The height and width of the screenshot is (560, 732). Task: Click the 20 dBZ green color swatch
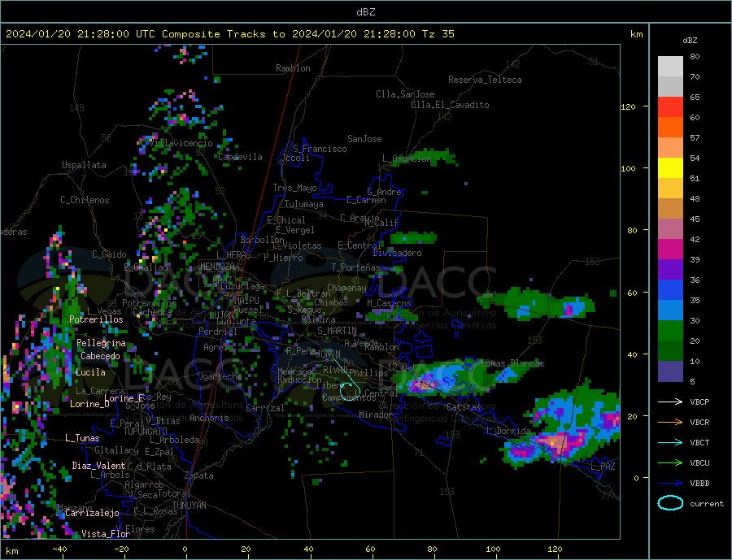pos(670,331)
